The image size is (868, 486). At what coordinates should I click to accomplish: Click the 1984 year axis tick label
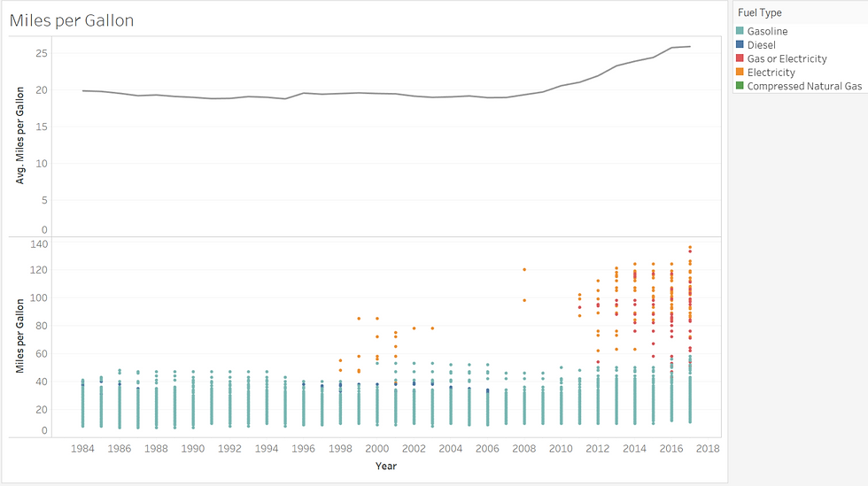pos(82,448)
